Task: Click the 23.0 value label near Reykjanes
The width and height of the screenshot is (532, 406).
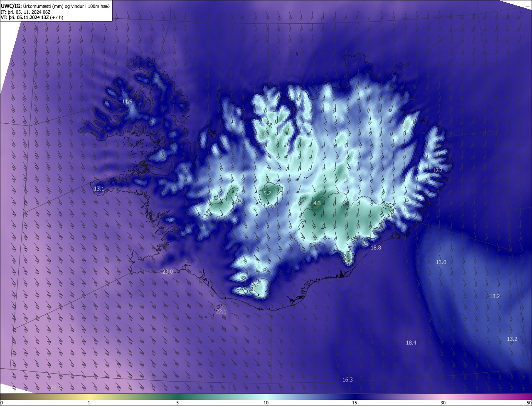Action: click(167, 272)
